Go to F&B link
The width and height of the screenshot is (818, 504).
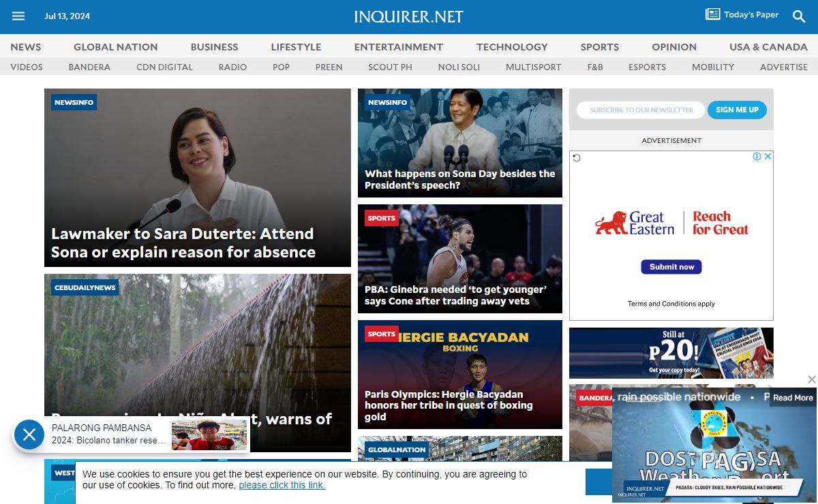[x=595, y=67]
